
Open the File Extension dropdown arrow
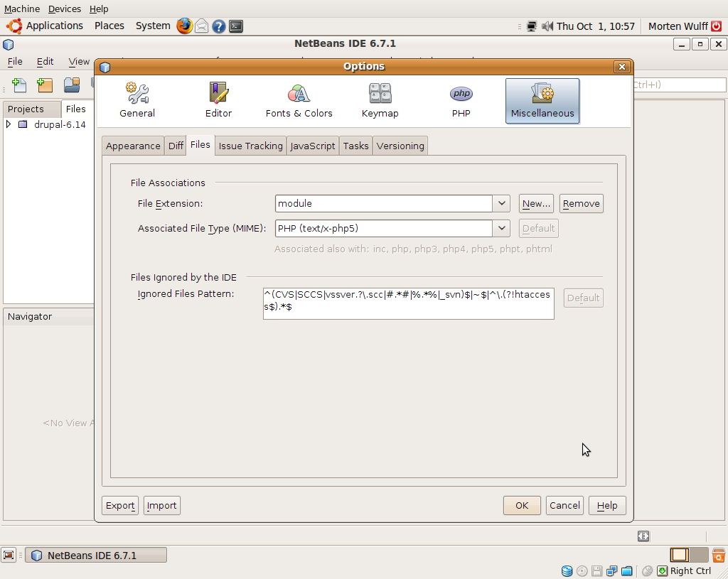click(501, 204)
